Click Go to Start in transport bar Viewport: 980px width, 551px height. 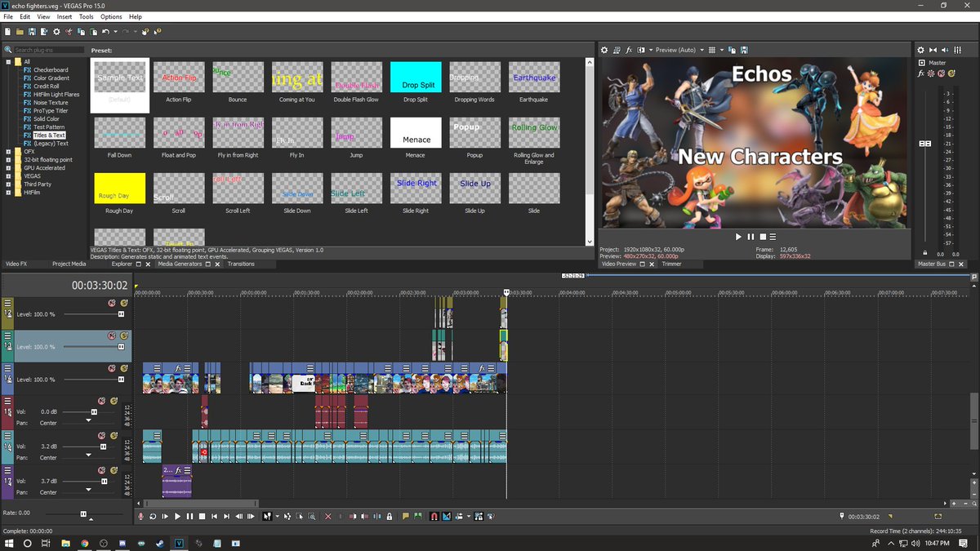point(214,516)
